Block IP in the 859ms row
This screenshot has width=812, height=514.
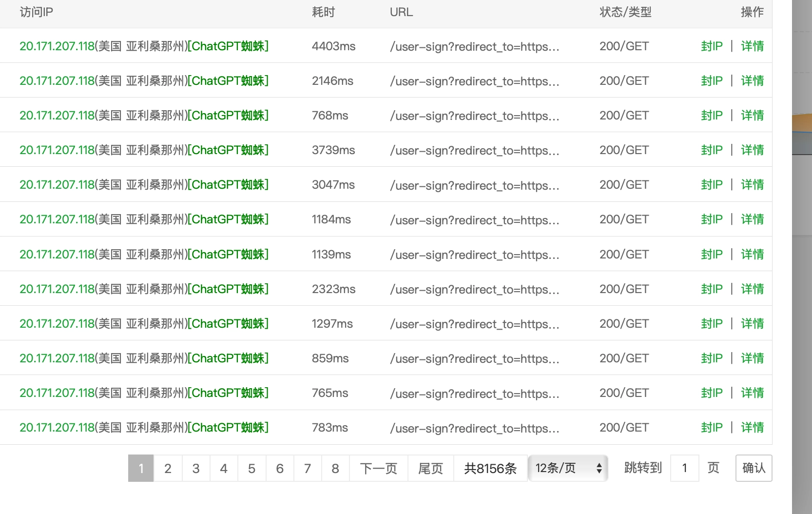pyautogui.click(x=712, y=358)
